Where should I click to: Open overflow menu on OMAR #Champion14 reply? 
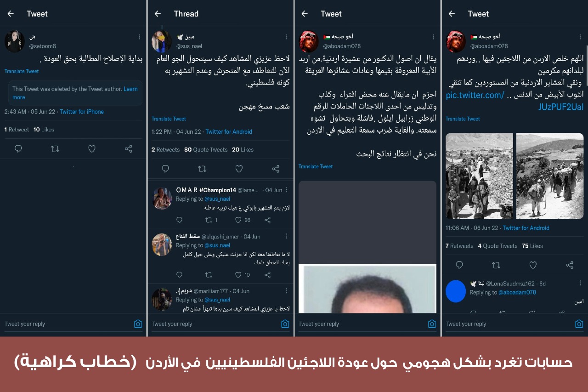(287, 190)
